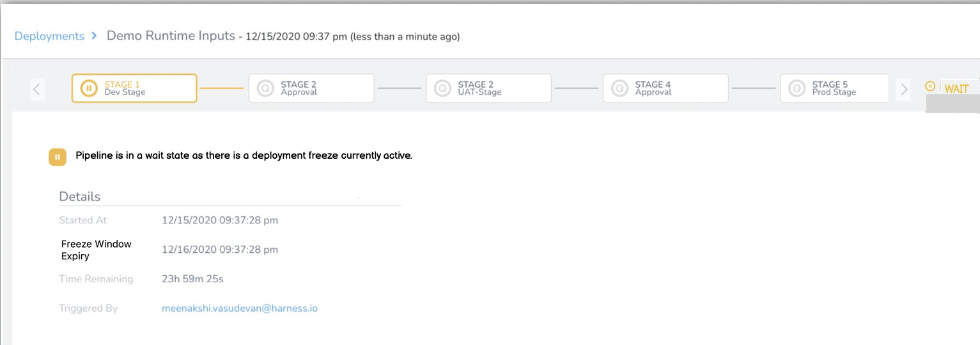Click the yellow pause icon beside freeze message

coord(58,157)
